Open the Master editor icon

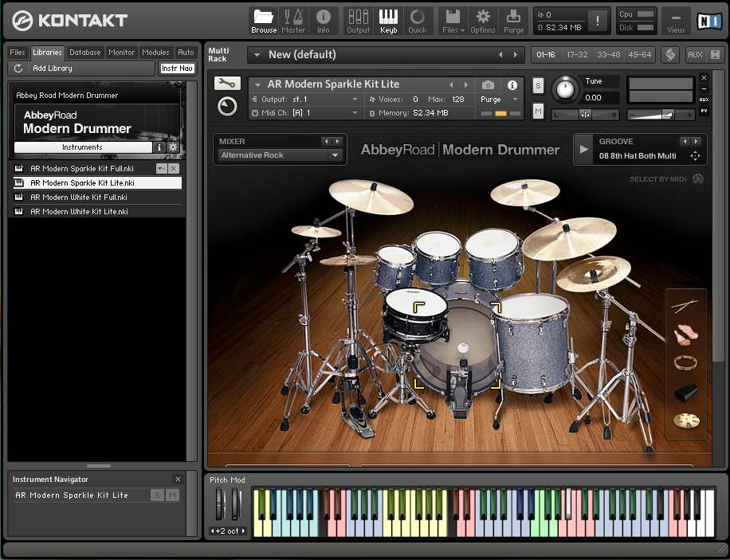(x=293, y=22)
